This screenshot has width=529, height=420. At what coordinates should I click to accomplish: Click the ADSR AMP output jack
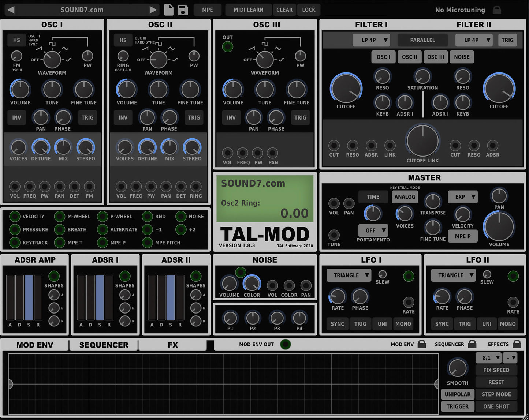tap(54, 276)
